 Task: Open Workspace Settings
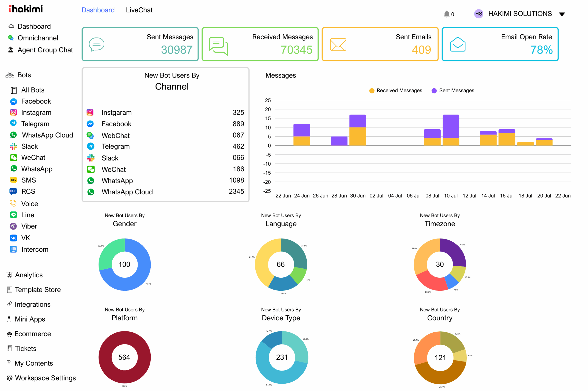coord(45,378)
